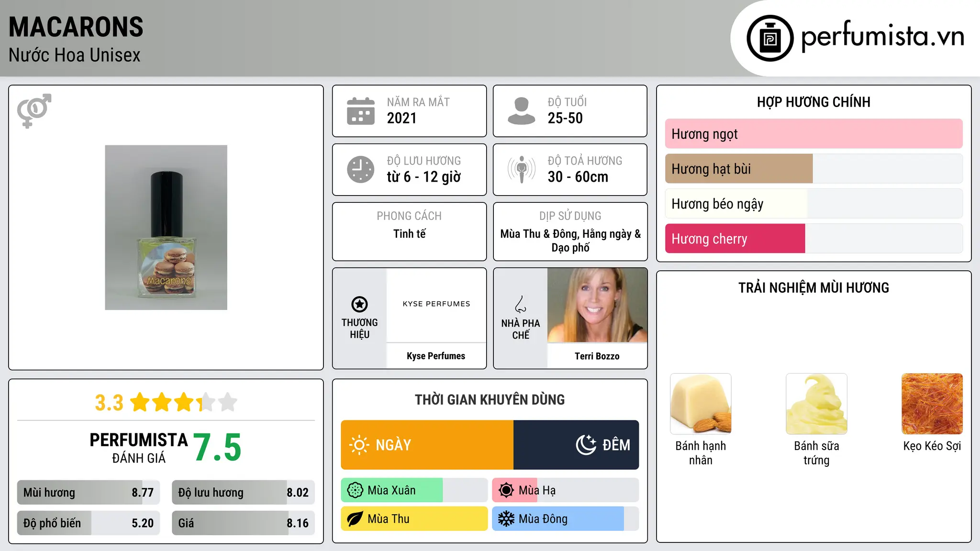This screenshot has height=551, width=980.
Task: Click the moon icon in the Đêm bar
Action: point(586,445)
